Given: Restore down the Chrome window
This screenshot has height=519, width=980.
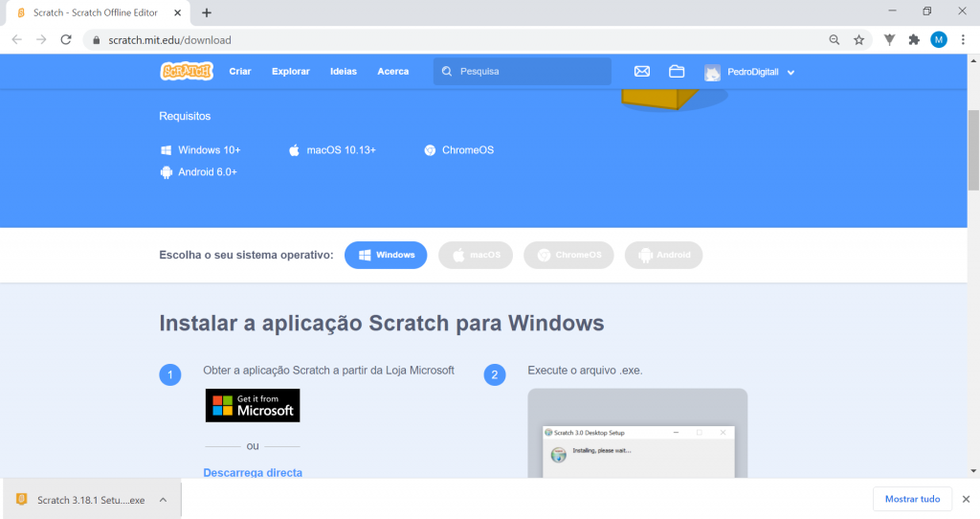Looking at the screenshot, I should click(x=926, y=11).
